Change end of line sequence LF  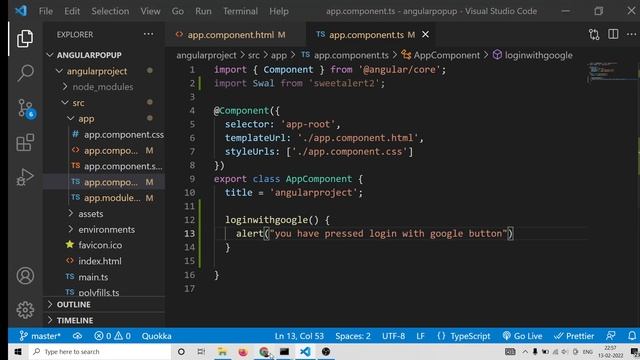point(420,336)
